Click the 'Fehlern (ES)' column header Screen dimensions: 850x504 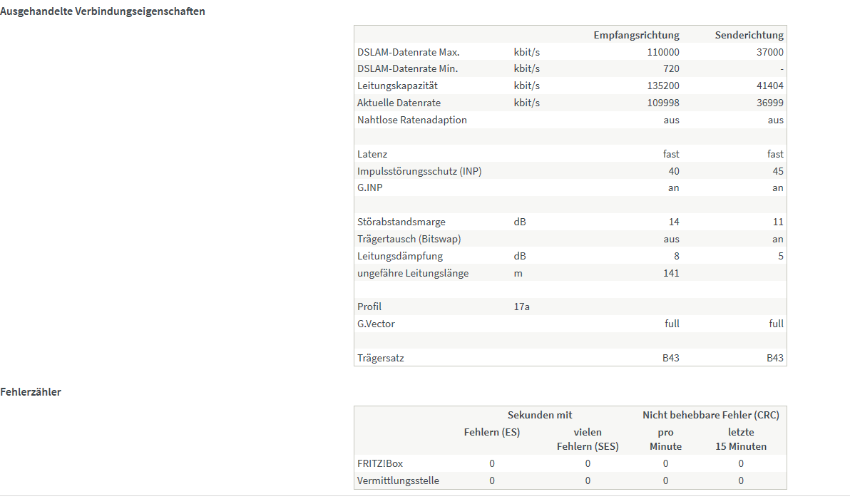pos(492,433)
